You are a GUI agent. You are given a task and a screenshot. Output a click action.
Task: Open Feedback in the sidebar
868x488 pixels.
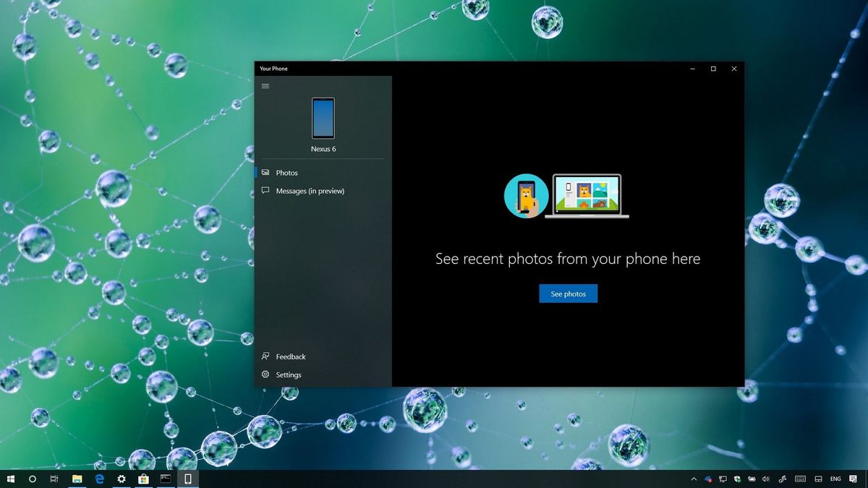(323, 356)
